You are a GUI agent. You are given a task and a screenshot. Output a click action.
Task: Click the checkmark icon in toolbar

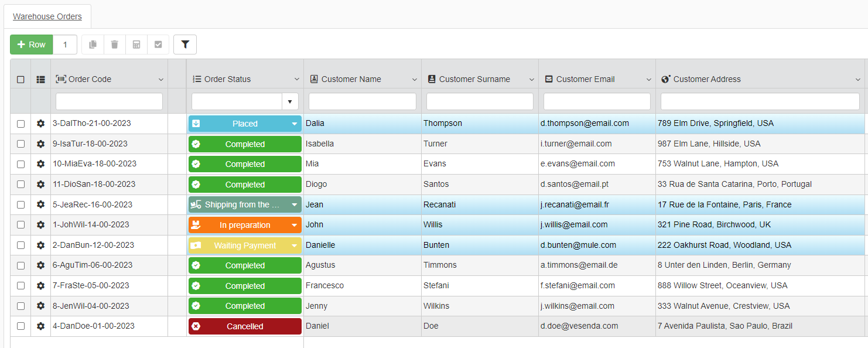tap(158, 45)
